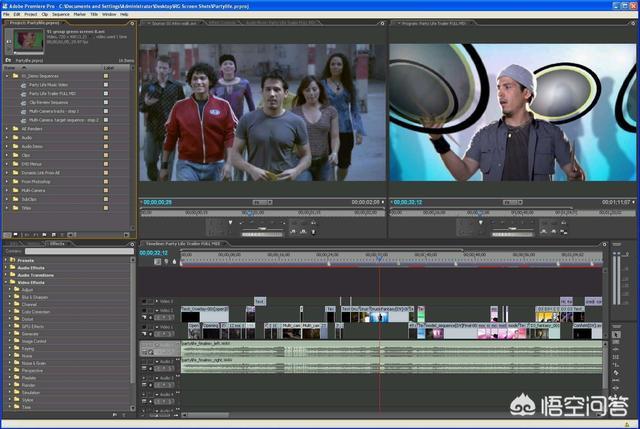Toggle Snap icon under timeline timecode

pyautogui.click(x=158, y=261)
